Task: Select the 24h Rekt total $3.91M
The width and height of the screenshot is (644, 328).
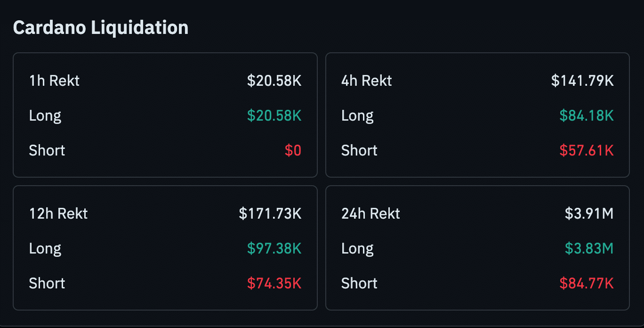Action: (x=589, y=213)
